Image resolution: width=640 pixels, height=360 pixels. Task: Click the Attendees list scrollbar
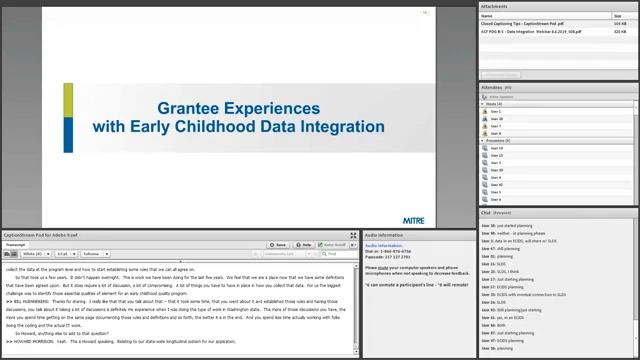[636, 153]
